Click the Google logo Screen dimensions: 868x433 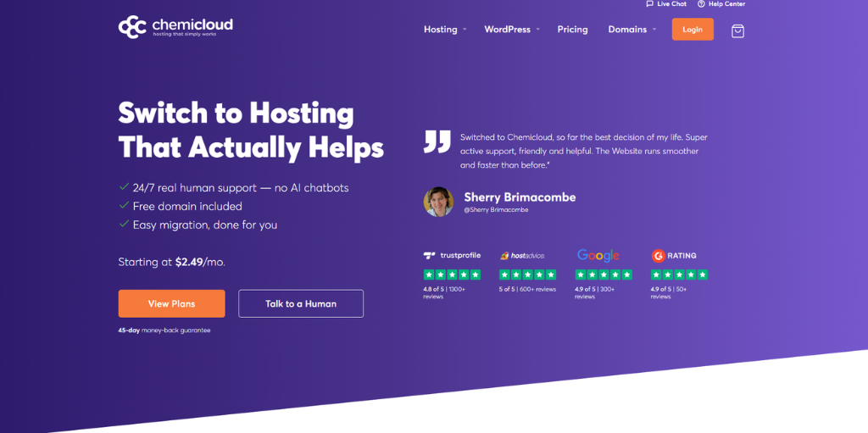tap(598, 255)
